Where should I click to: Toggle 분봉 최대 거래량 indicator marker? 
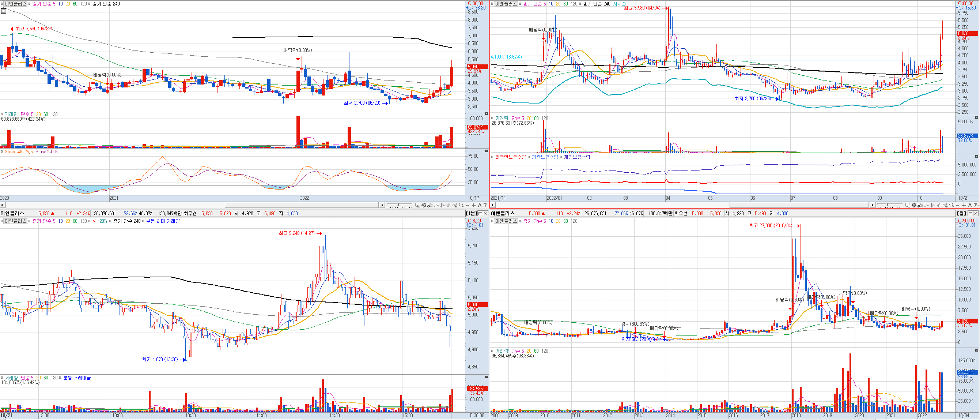click(x=143, y=221)
